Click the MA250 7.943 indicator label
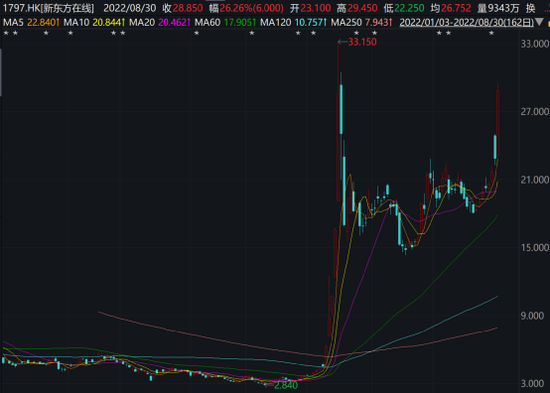This screenshot has width=550, height=393. tap(362, 22)
